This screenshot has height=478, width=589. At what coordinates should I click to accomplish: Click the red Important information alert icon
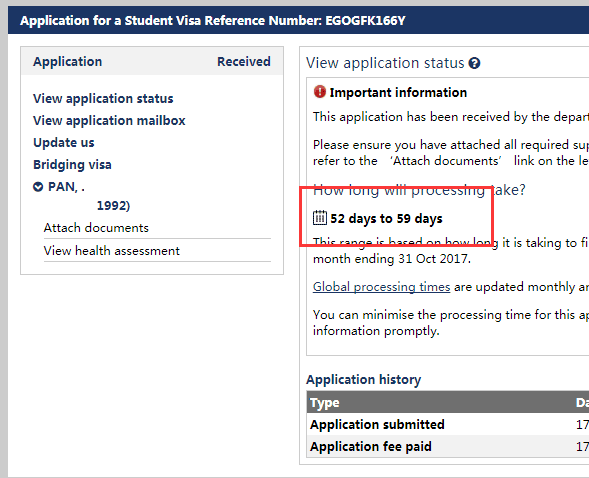(319, 92)
